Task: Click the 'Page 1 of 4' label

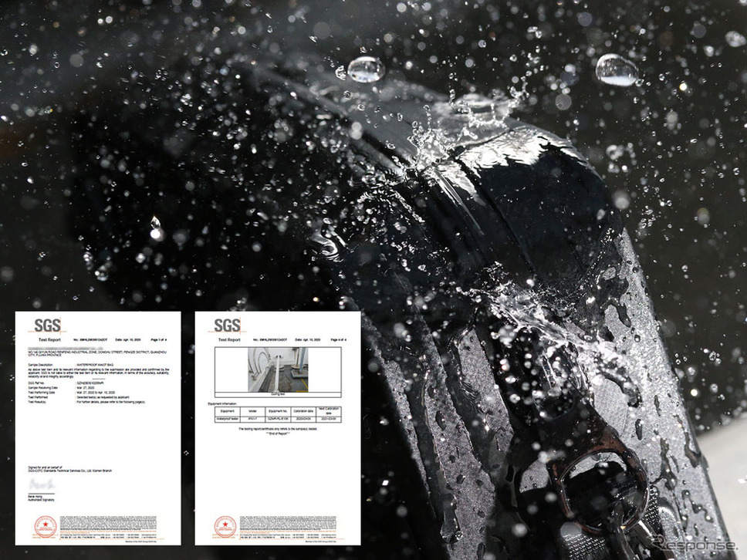Action: [159, 340]
